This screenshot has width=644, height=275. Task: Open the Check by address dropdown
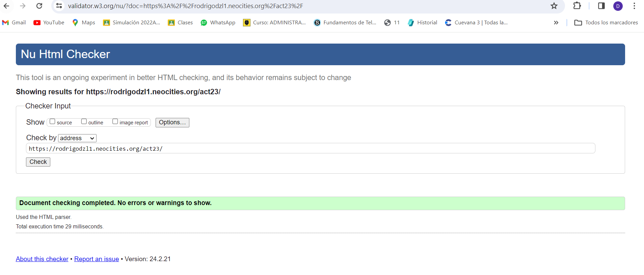click(x=77, y=138)
